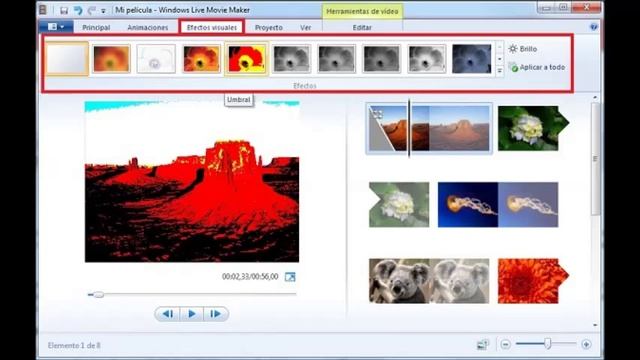Click the Movie Maker app icon in title bar

click(43, 10)
